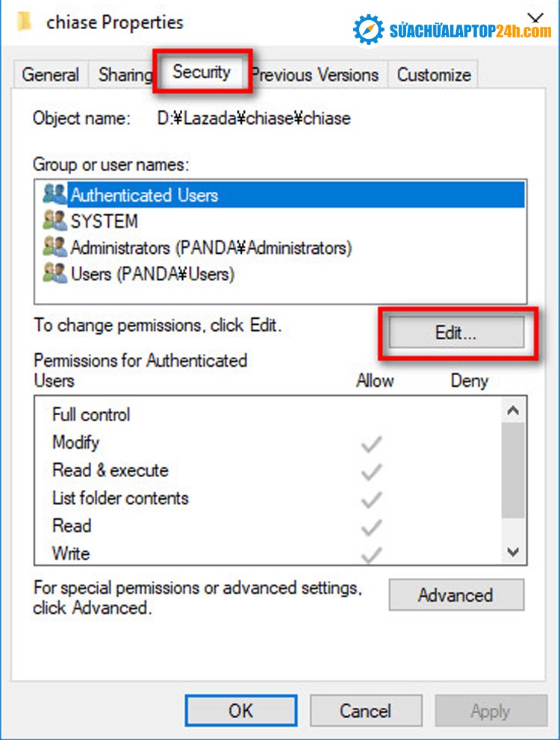Switch to the Previous Versions tab

pos(315,75)
